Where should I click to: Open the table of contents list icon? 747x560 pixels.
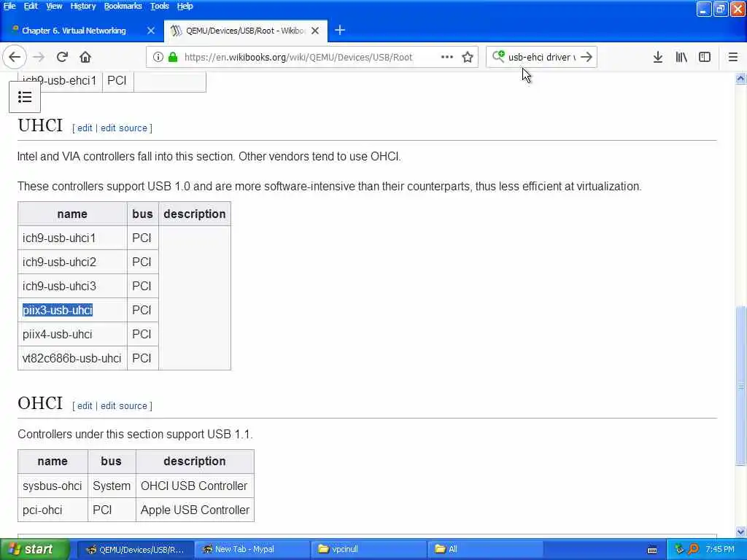25,97
